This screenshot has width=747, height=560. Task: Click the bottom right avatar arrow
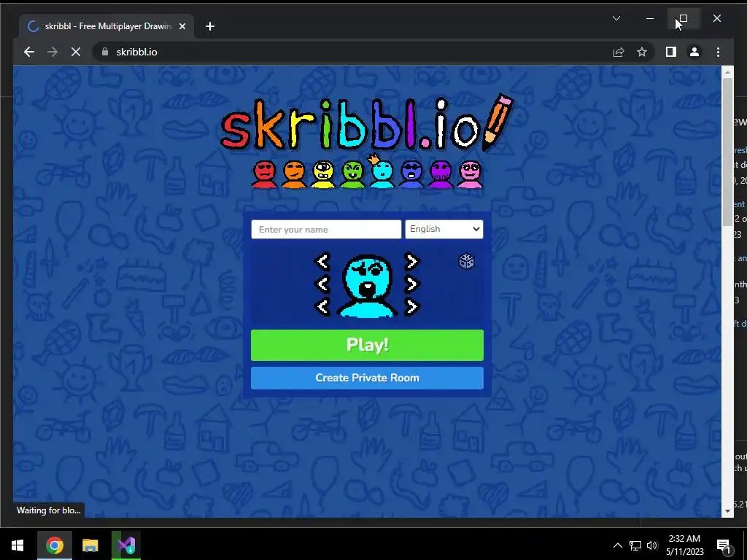click(411, 307)
